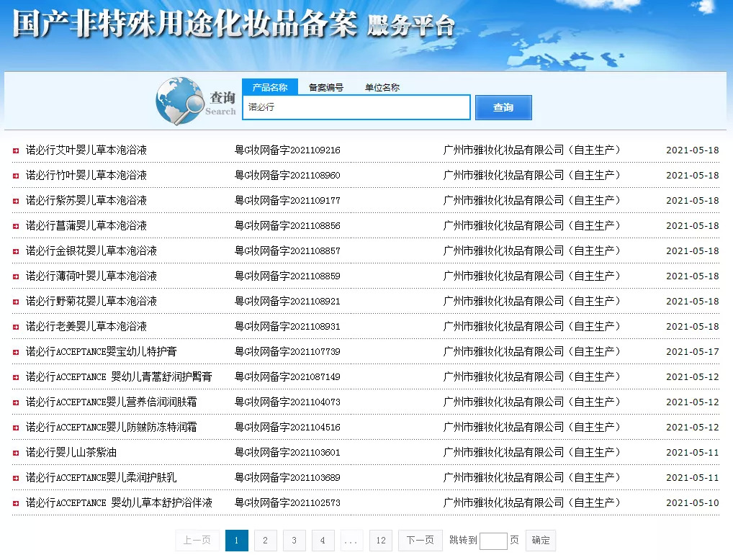Click record number 粤G妆网备字2021108921
The width and height of the screenshot is (733, 560).
287,302
